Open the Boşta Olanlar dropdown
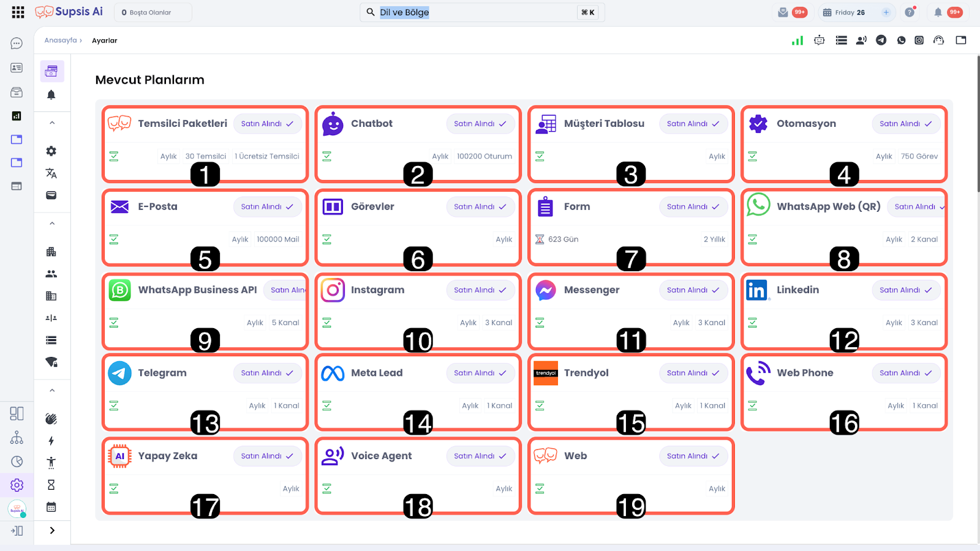 152,12
